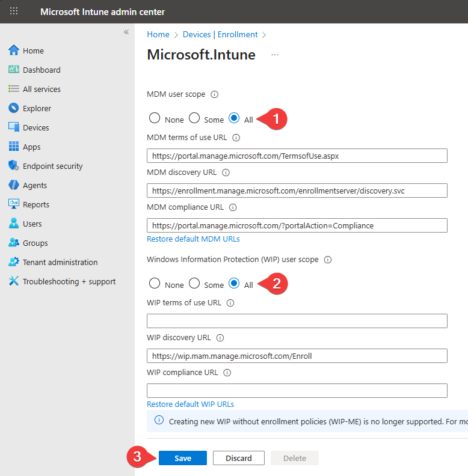This screenshot has width=468, height=476.
Task: Click the Explorer compass icon
Action: [14, 108]
